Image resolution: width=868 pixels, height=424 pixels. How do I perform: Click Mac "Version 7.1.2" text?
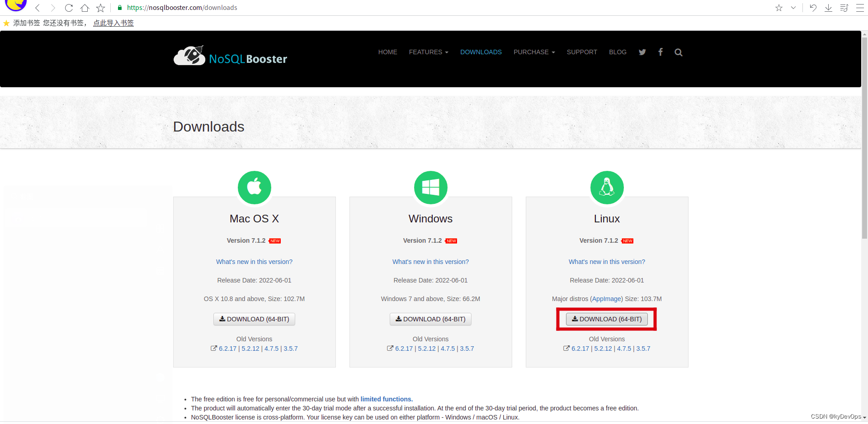(246, 240)
